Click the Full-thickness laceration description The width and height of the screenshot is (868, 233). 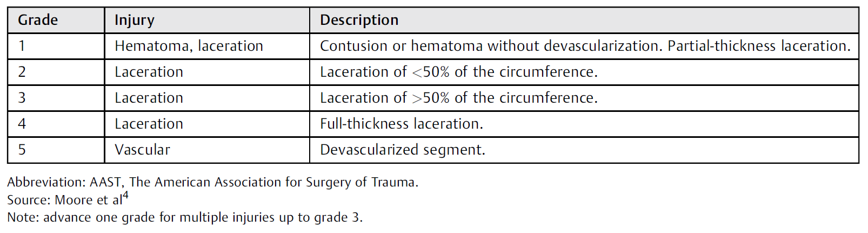[x=402, y=124]
